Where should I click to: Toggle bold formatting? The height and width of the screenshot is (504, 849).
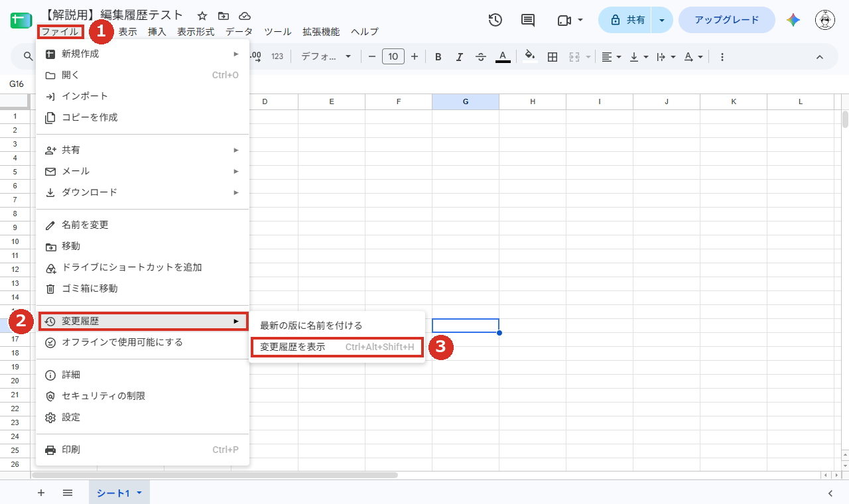pos(438,57)
